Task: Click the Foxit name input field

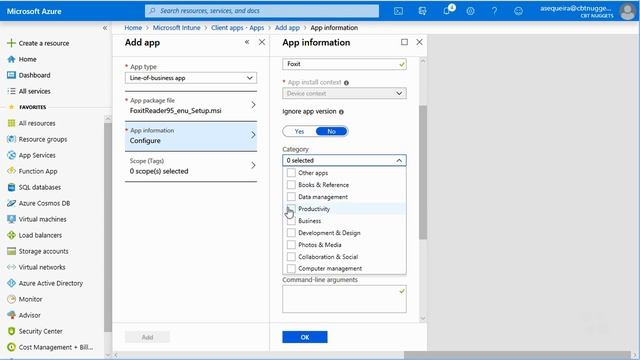Action: tap(344, 64)
